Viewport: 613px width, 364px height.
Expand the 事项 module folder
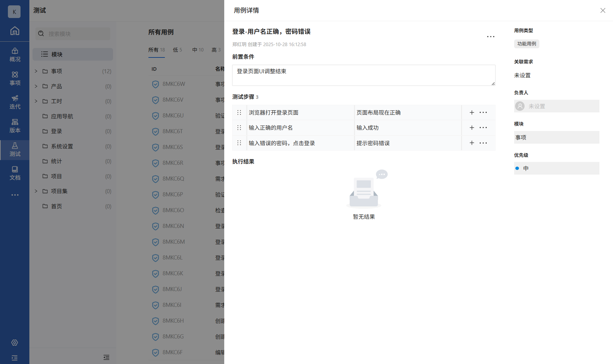point(36,71)
